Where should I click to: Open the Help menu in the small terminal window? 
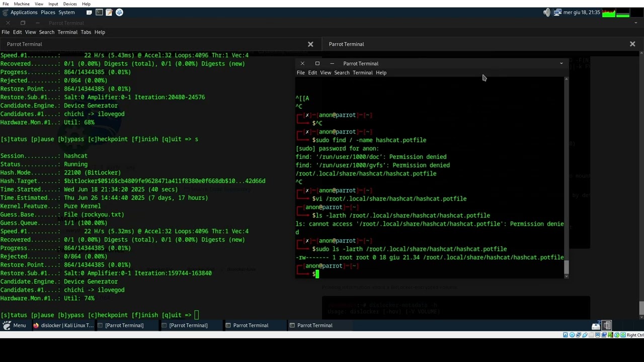pos(381,73)
